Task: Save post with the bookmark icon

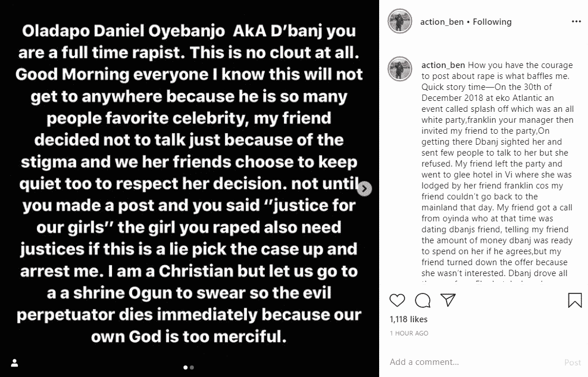Action: 574,300
